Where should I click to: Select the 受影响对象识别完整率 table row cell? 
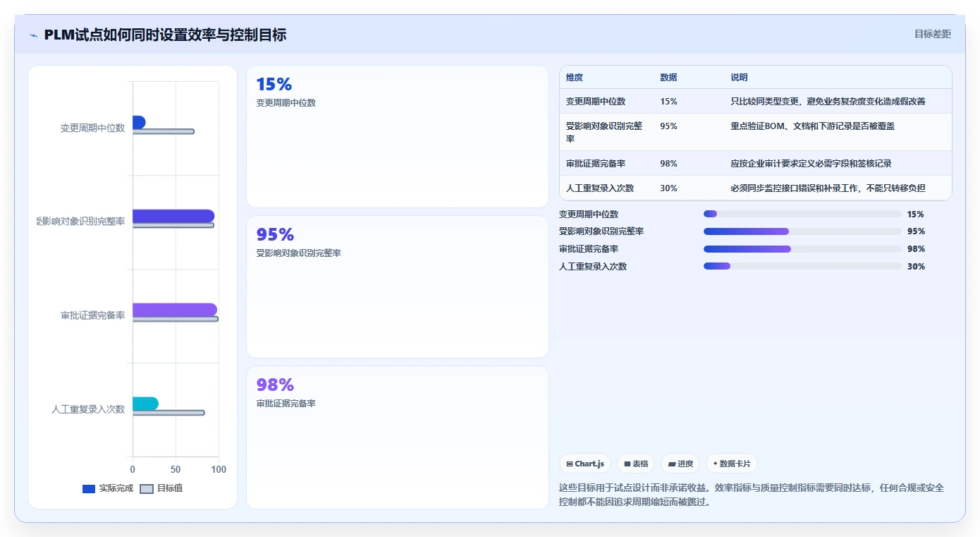tap(605, 132)
